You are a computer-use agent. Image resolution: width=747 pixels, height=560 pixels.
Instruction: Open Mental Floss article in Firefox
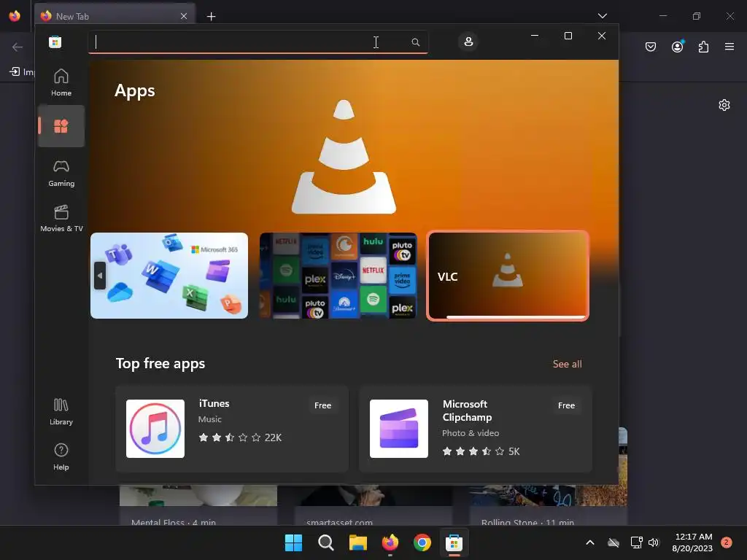coord(198,506)
